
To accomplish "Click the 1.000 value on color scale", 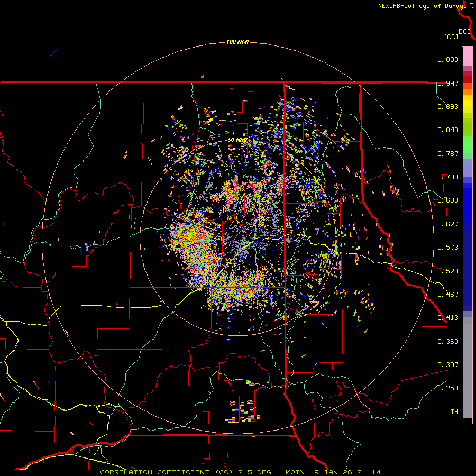I will point(448,59).
